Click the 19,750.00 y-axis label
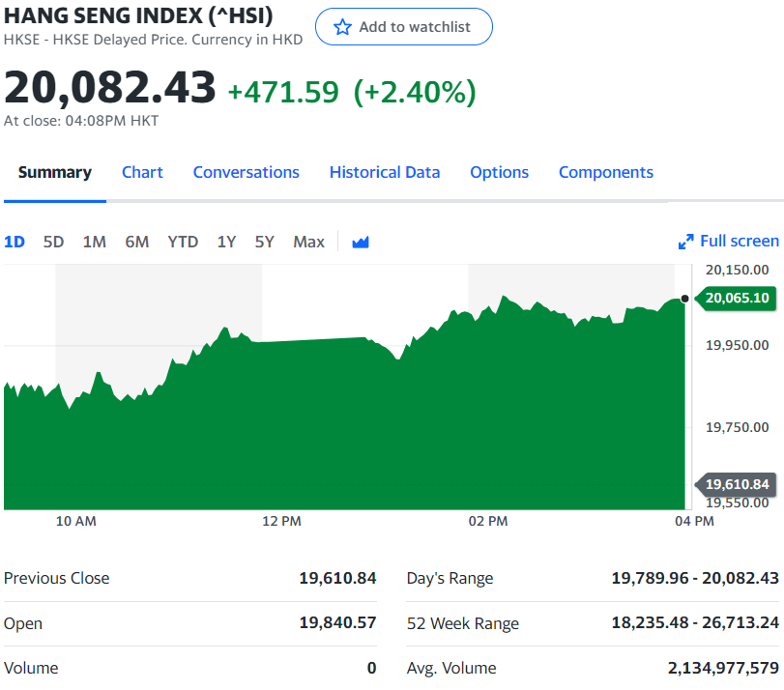Viewport: 784px width, 690px height. coord(737,427)
